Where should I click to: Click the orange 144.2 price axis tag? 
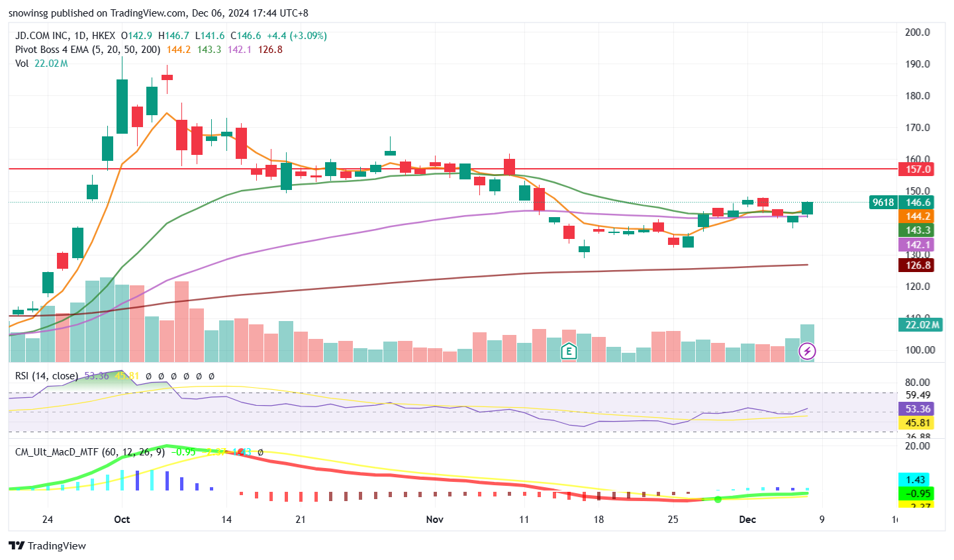(x=916, y=216)
